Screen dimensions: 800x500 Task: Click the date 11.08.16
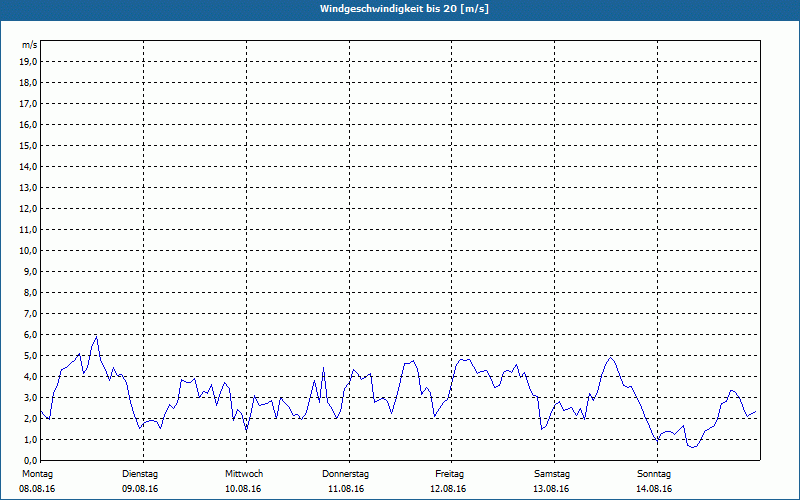346,489
